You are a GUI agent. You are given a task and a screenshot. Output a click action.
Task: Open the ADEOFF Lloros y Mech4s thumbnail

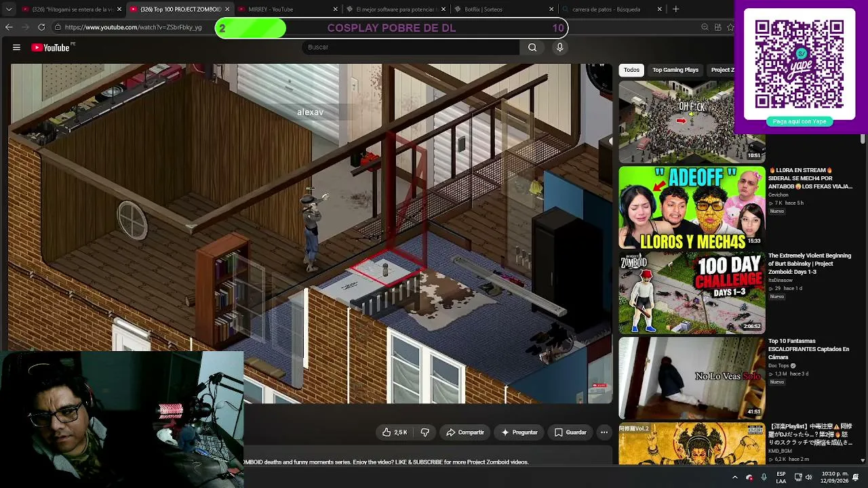tap(692, 207)
